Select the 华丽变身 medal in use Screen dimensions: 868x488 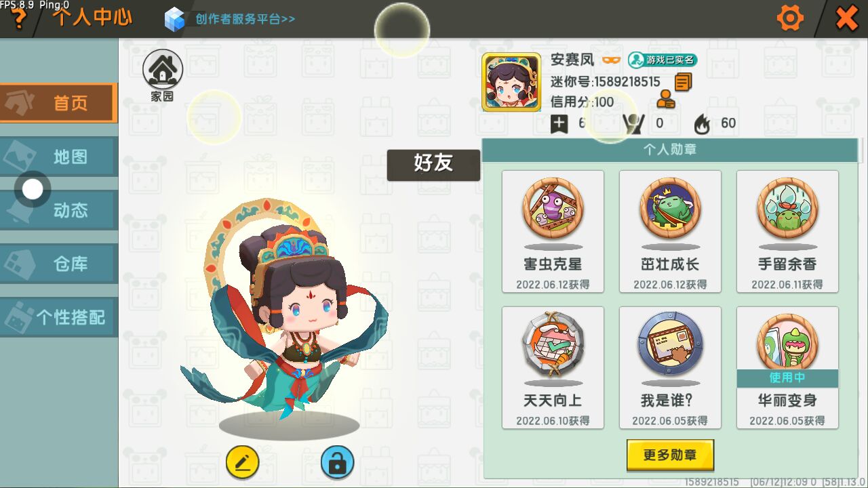click(x=787, y=367)
